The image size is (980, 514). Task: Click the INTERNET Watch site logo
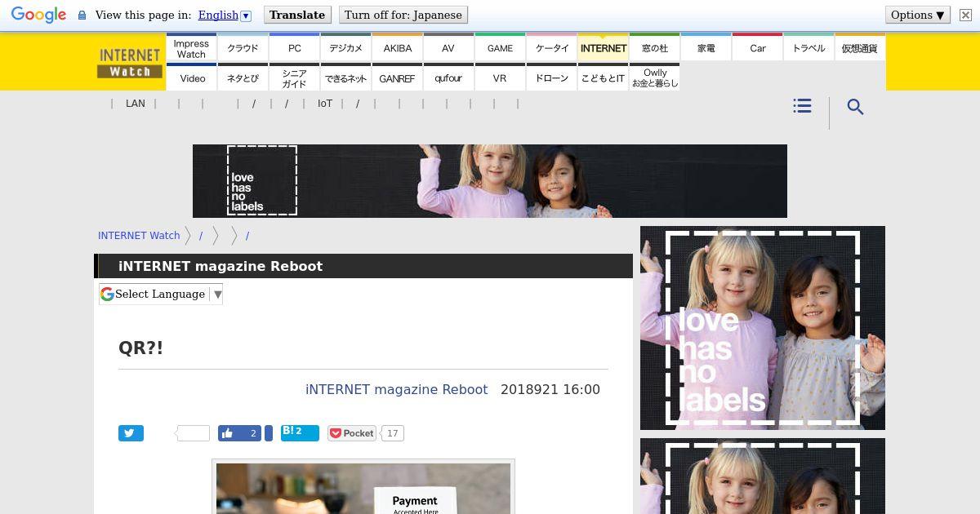point(130,62)
